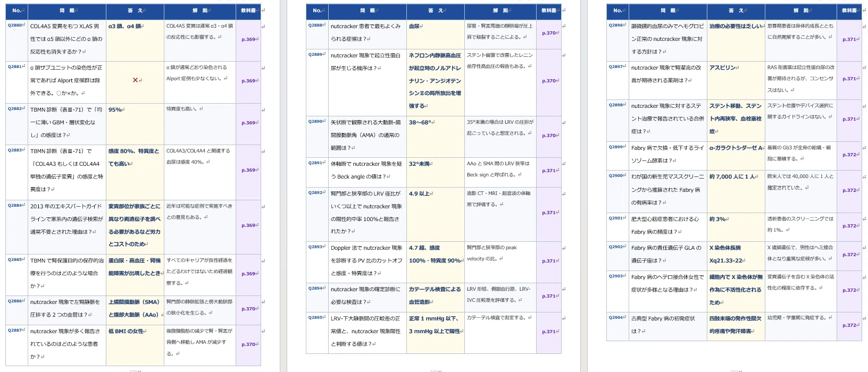Click the p.370 reference in row Q2886

click(x=248, y=309)
